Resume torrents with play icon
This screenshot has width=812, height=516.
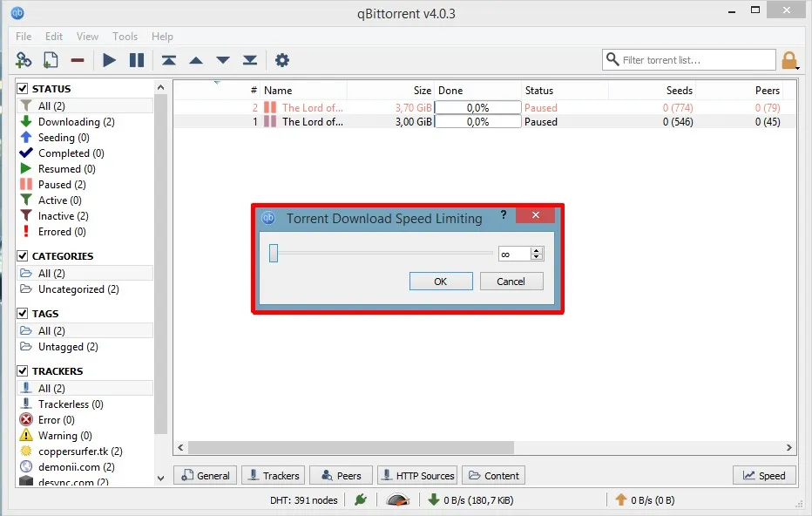(x=109, y=60)
